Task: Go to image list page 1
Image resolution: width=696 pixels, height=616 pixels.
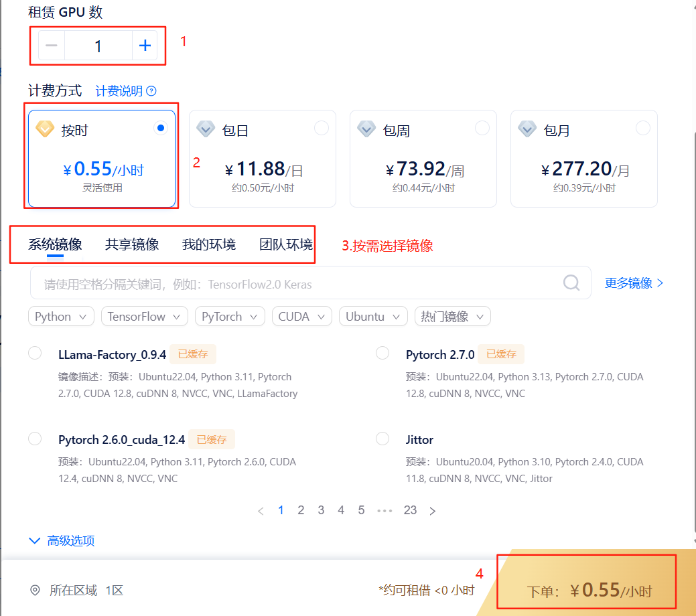Action: [x=281, y=510]
